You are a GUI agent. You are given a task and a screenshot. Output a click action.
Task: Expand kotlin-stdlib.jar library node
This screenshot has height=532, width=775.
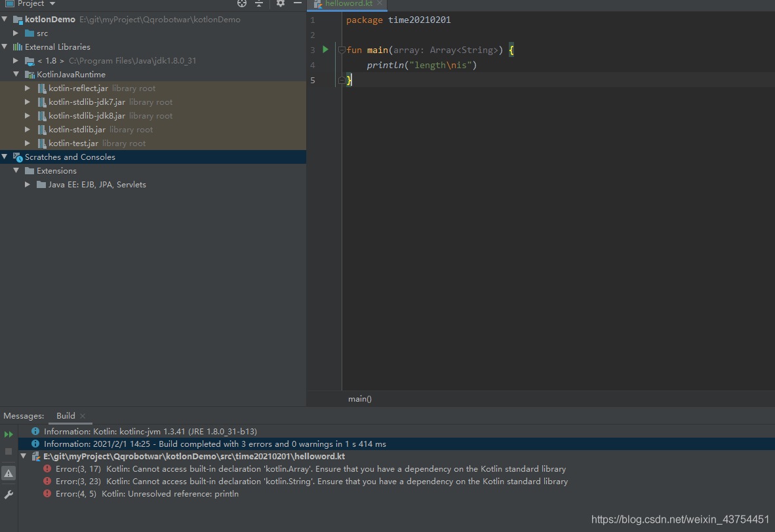(x=28, y=130)
